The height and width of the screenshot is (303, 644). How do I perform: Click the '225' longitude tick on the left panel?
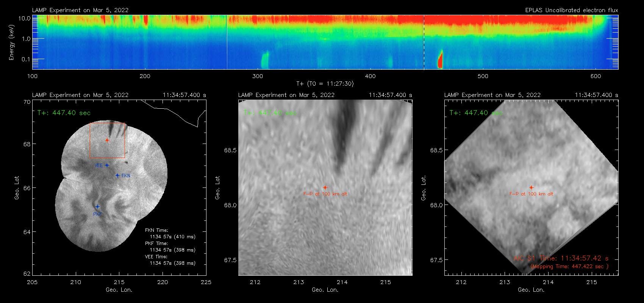click(206, 282)
